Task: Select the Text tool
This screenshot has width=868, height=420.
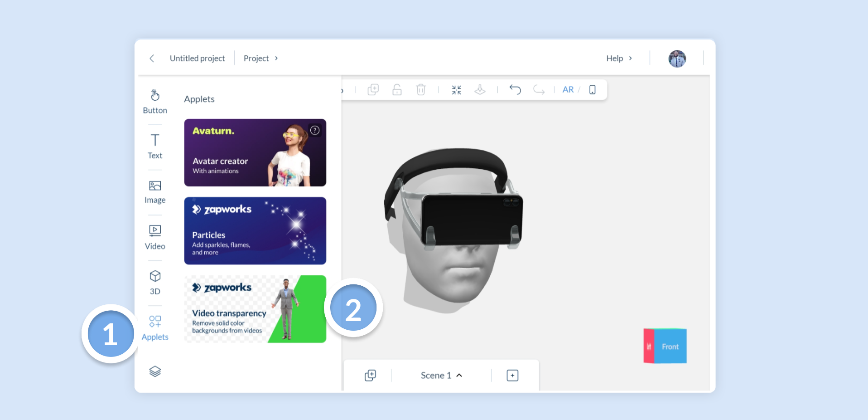Action: [155, 146]
